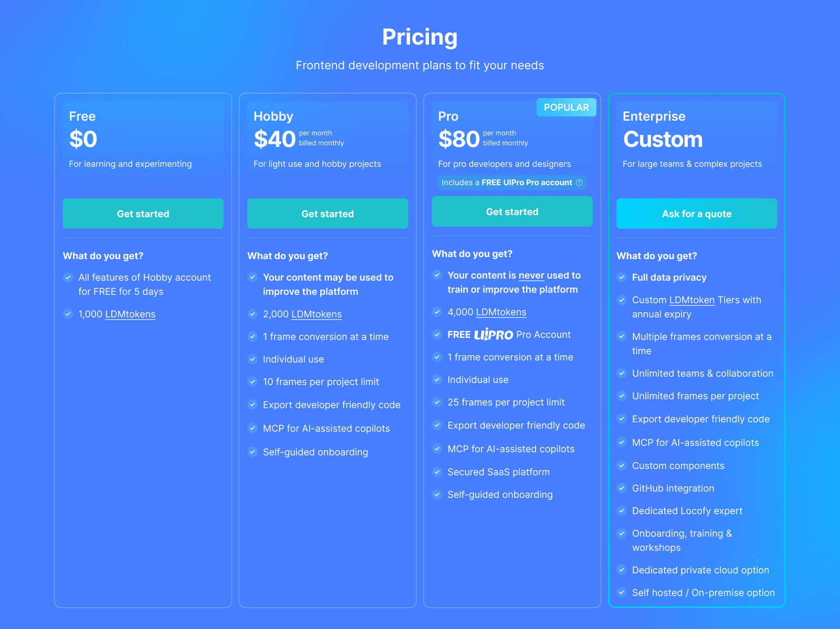Follow the 4,000 LDMtokens link in Pro
Image resolution: width=840 pixels, height=629 pixels.
tap(501, 312)
